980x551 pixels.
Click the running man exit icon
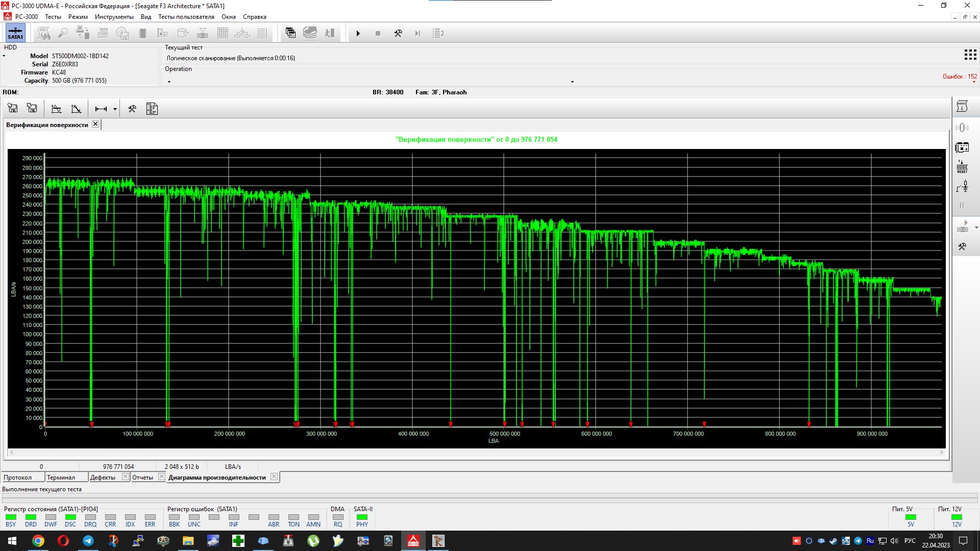click(x=330, y=33)
